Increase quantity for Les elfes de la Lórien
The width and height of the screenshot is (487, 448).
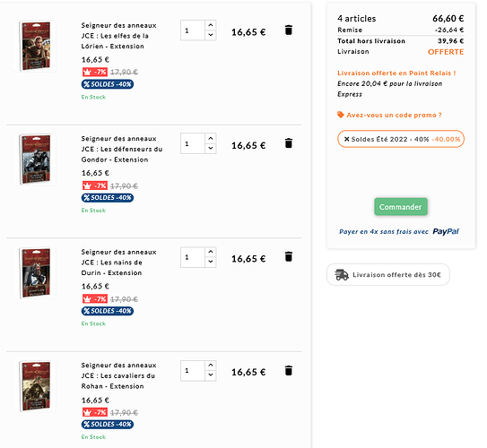point(211,25)
